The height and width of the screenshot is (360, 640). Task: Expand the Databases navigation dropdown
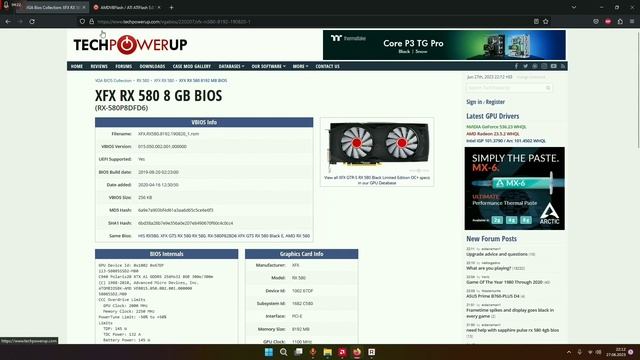[x=231, y=66]
